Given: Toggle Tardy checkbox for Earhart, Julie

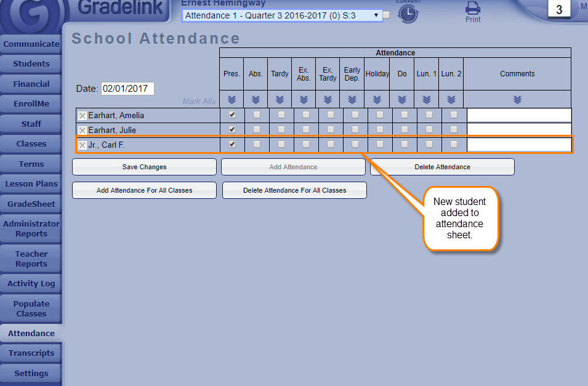Looking at the screenshot, I should pyautogui.click(x=281, y=129).
